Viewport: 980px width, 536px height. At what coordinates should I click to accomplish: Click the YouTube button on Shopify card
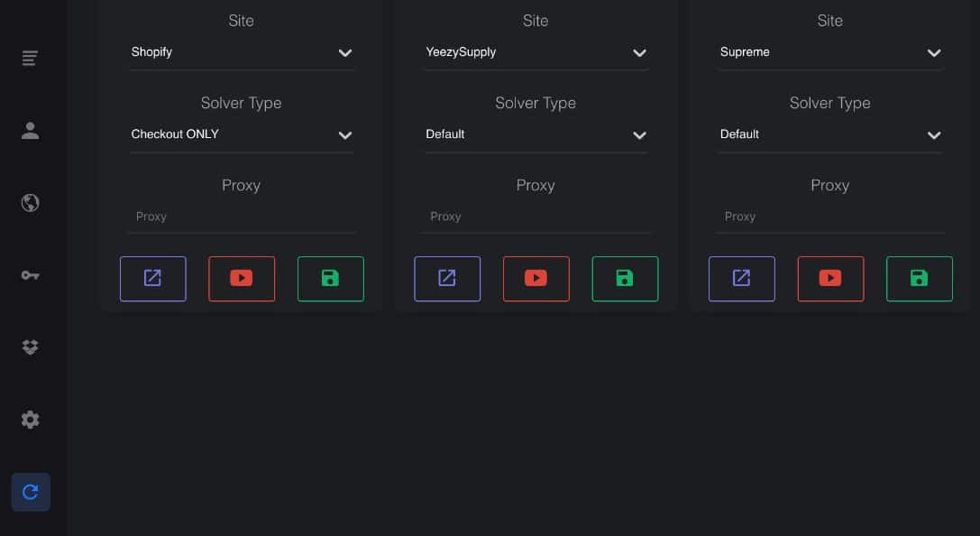[242, 278]
